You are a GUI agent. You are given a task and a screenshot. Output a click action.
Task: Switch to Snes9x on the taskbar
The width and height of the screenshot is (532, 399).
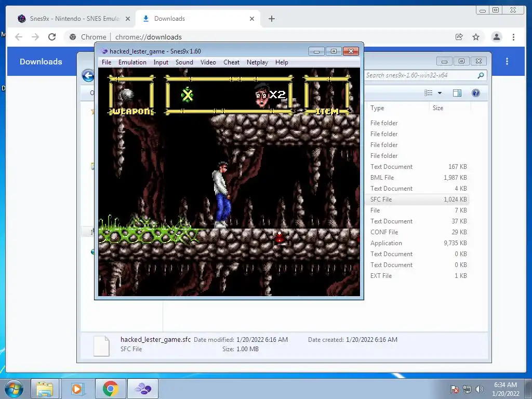click(143, 389)
